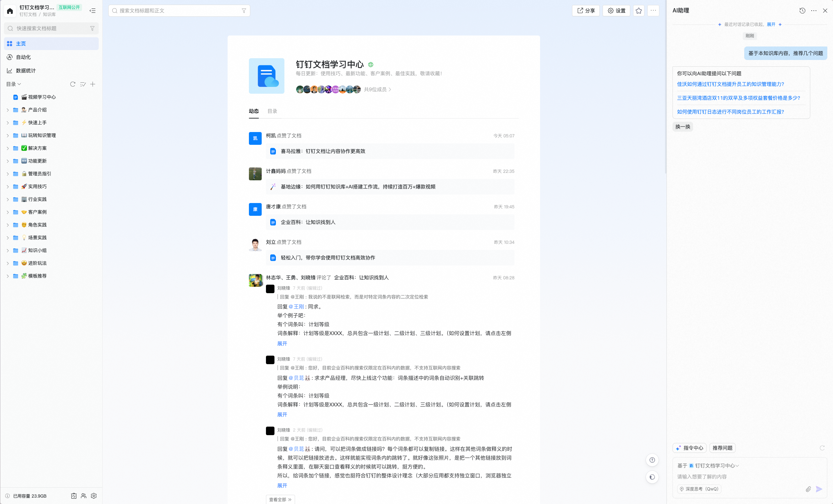Expand the 玩转知识管理 folder

8,136
